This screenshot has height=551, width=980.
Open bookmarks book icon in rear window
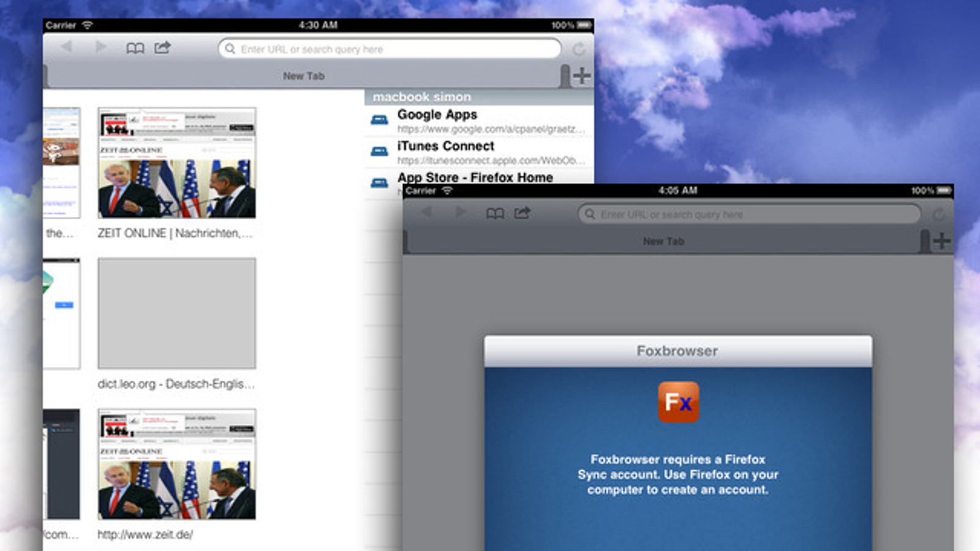[135, 48]
